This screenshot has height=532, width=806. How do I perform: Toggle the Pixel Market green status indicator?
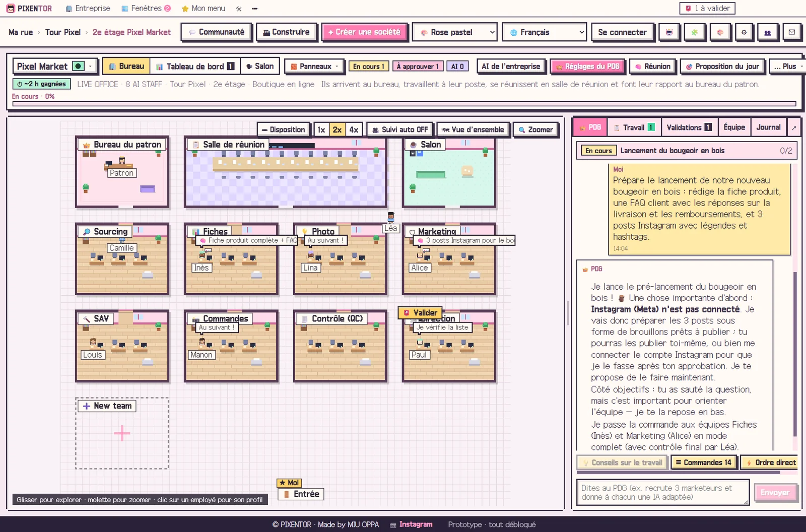[79, 66]
